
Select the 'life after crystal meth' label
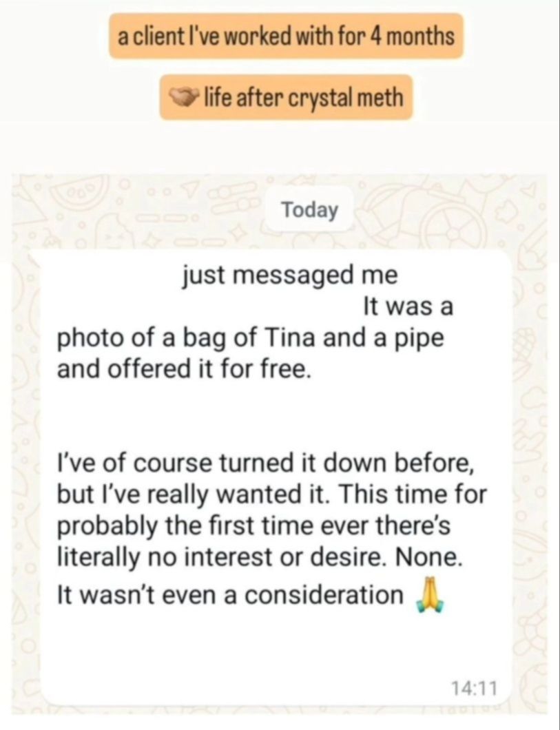[x=286, y=98]
